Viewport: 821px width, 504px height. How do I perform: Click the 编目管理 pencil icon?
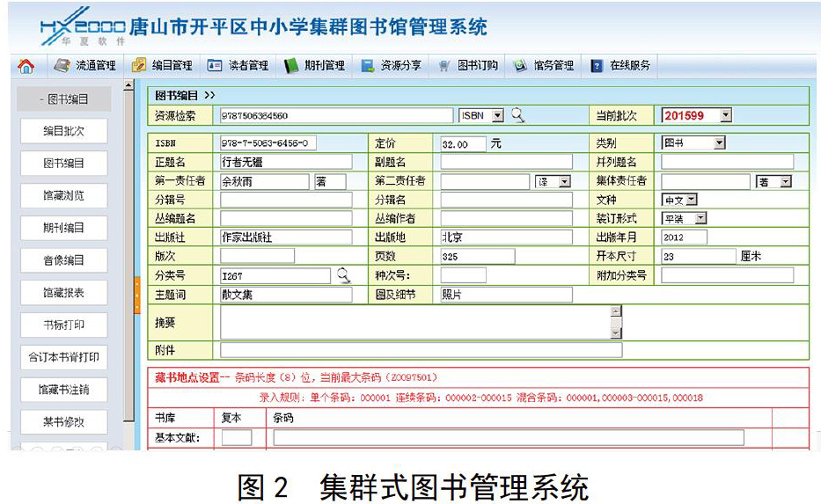click(x=139, y=65)
